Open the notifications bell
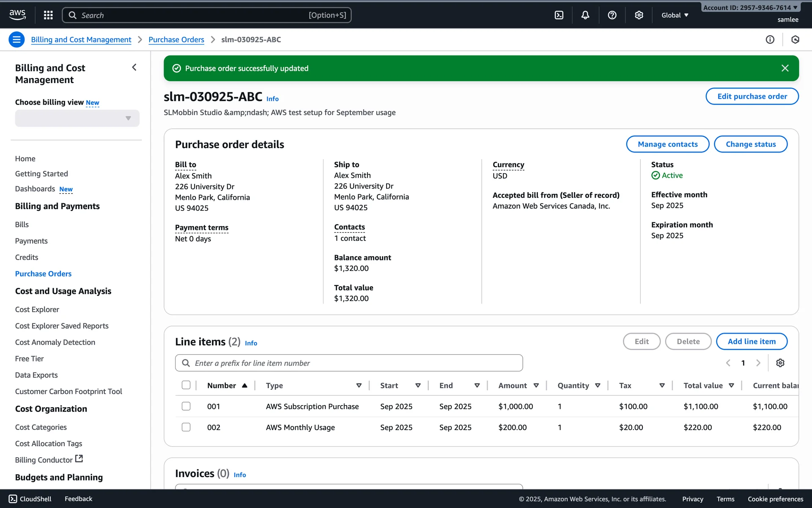This screenshot has height=508, width=812. 585,15
